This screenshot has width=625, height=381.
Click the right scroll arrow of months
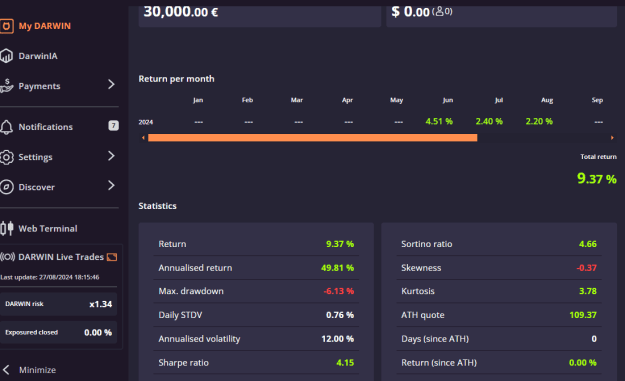coord(612,138)
